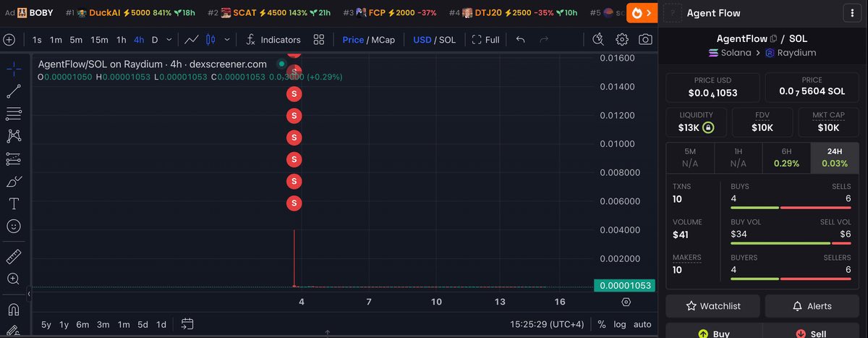
Task: Open the multi-chart layout grid icon
Action: [319, 40]
